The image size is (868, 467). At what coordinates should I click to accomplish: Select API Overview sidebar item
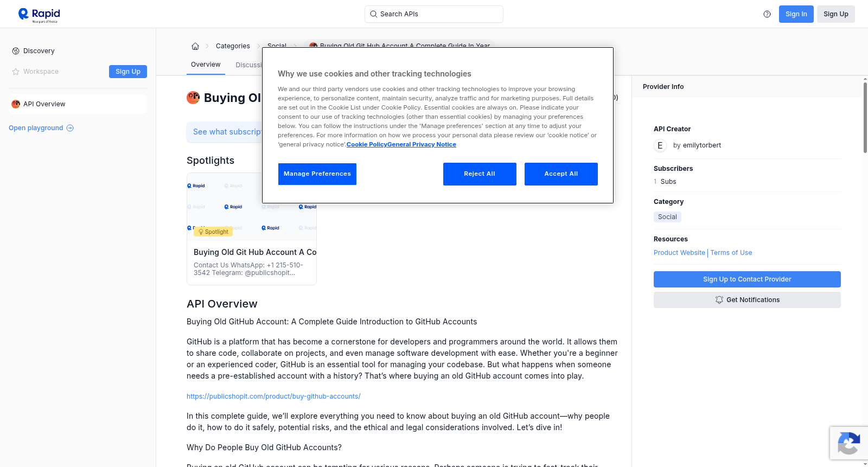[x=78, y=104]
